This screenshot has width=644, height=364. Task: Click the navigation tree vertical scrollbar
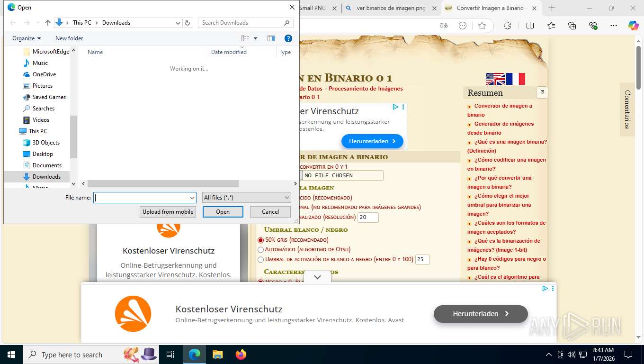(73, 136)
